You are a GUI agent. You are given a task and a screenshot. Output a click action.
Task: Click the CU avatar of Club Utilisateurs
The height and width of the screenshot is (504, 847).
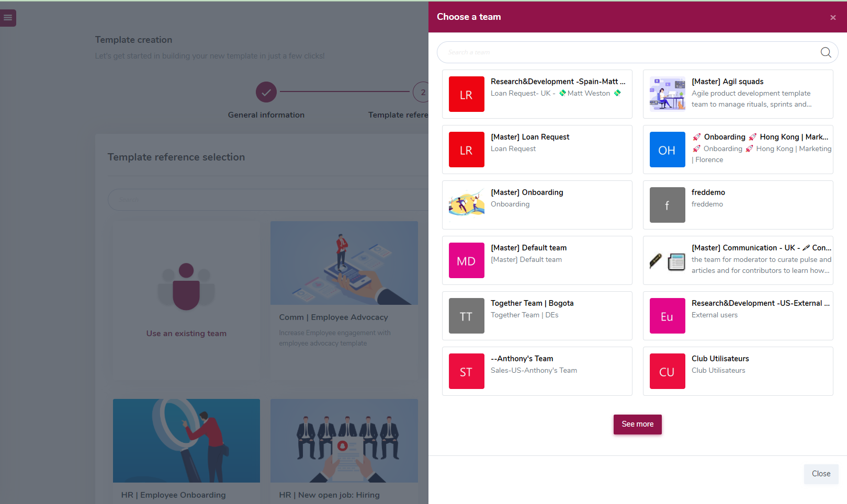(667, 371)
